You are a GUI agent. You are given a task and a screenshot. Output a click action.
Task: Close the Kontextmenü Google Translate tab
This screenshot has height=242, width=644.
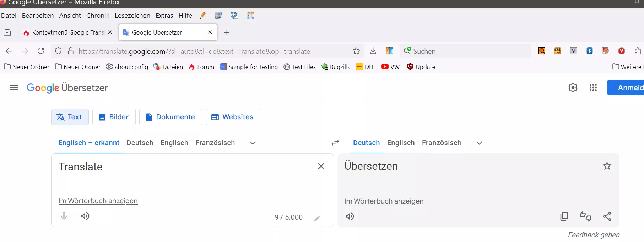110,32
